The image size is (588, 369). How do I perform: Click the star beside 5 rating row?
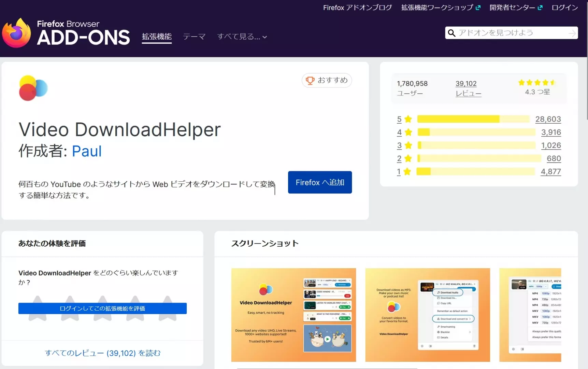tap(408, 119)
